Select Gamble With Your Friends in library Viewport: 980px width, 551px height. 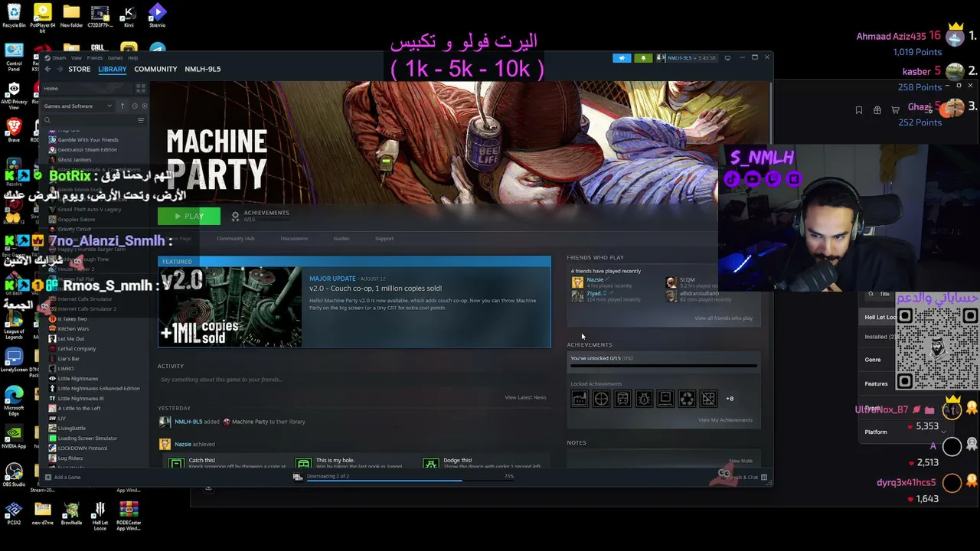pyautogui.click(x=88, y=140)
